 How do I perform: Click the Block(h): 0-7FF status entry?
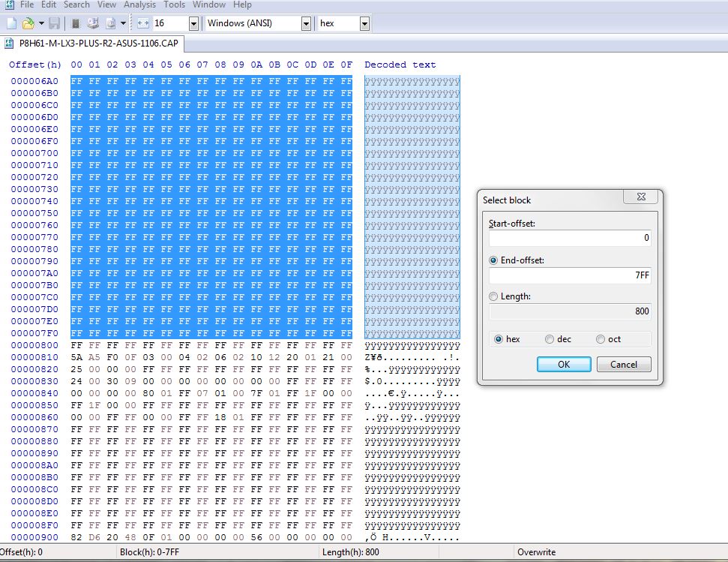pos(149,552)
